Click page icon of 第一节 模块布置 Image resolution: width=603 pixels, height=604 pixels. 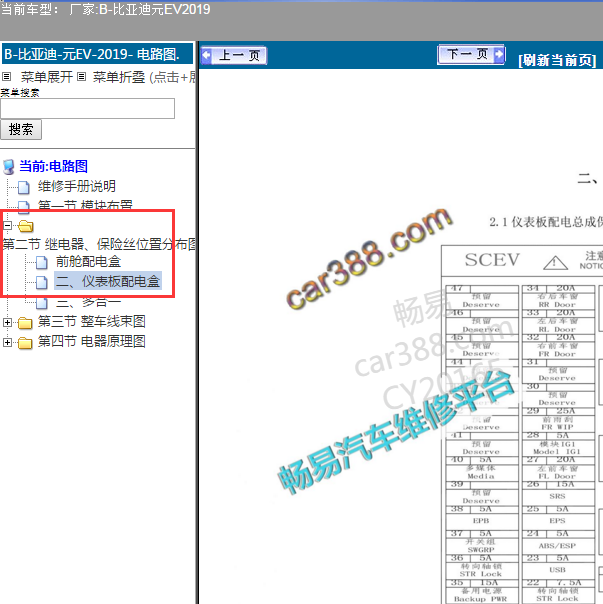(x=24, y=206)
